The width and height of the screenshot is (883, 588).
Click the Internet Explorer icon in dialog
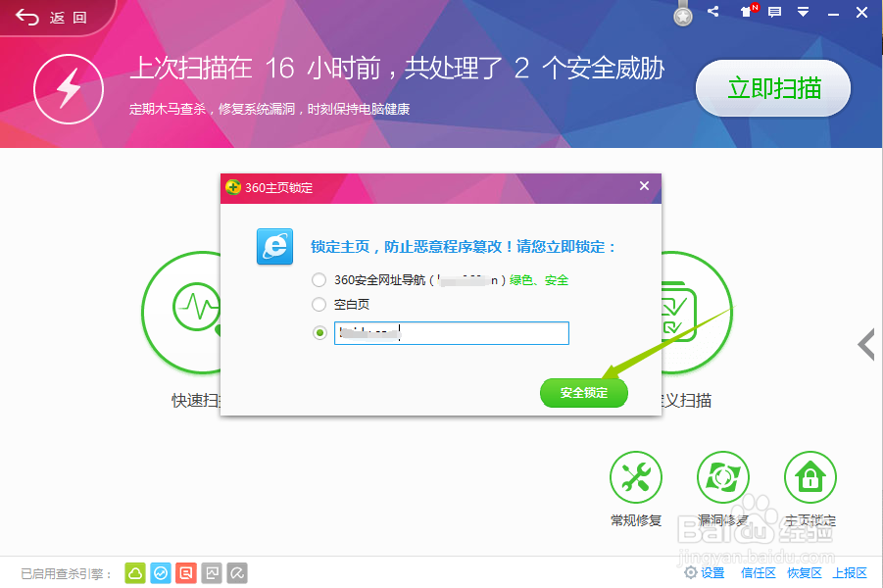(274, 246)
